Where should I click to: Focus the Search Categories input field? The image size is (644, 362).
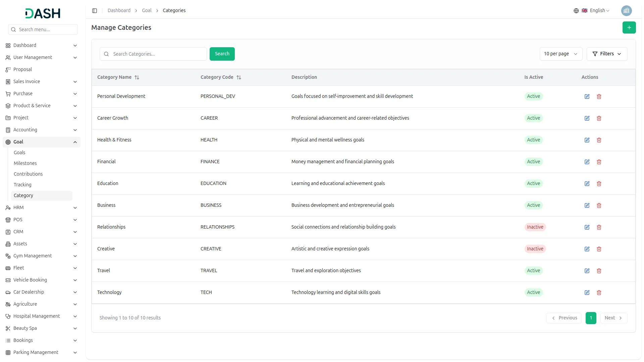[158, 54]
